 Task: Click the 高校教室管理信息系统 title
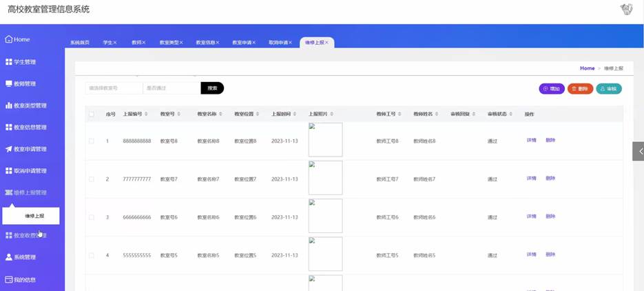click(48, 9)
